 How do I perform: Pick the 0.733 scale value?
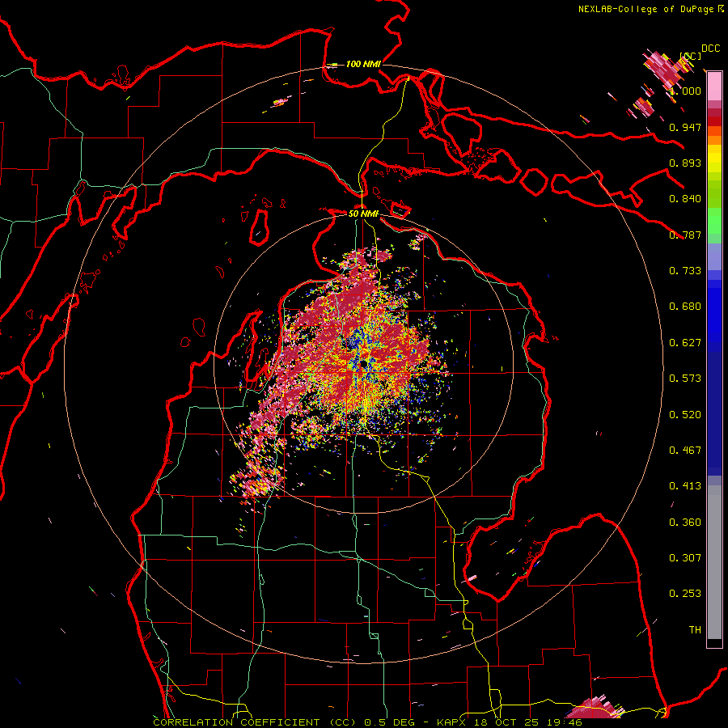click(685, 271)
